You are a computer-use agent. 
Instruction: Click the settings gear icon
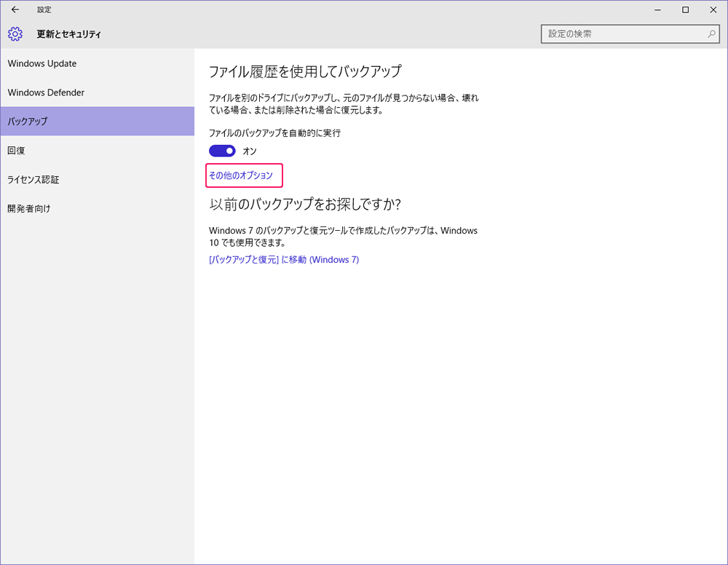15,34
